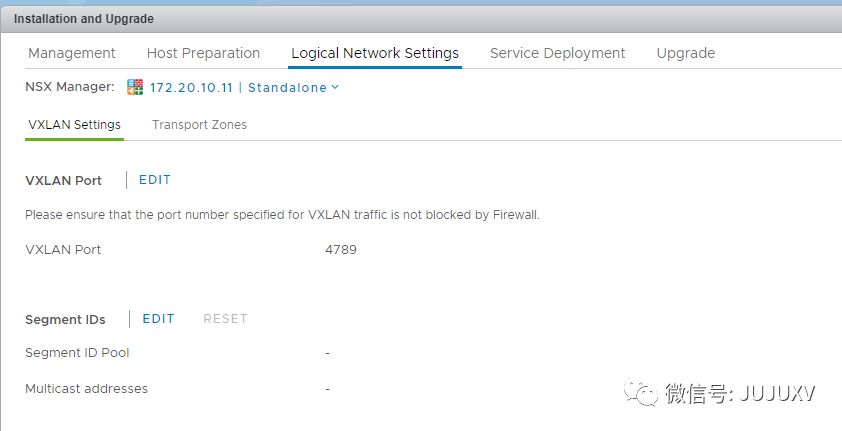
Task: Click EDIT next to Segment IDs
Action: pyautogui.click(x=159, y=319)
